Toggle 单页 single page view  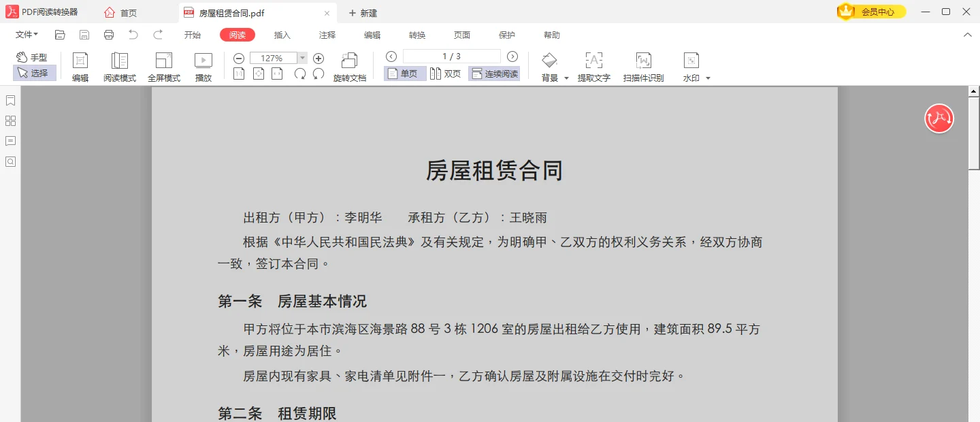point(405,74)
